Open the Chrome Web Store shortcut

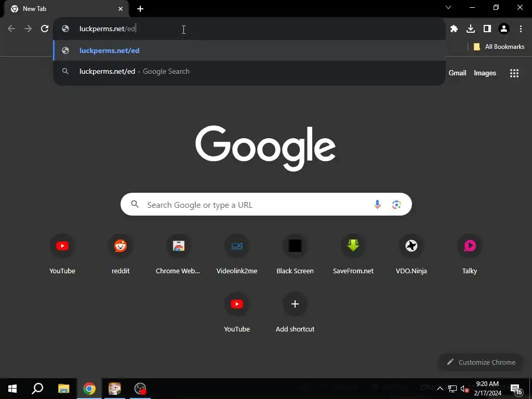pos(179,253)
